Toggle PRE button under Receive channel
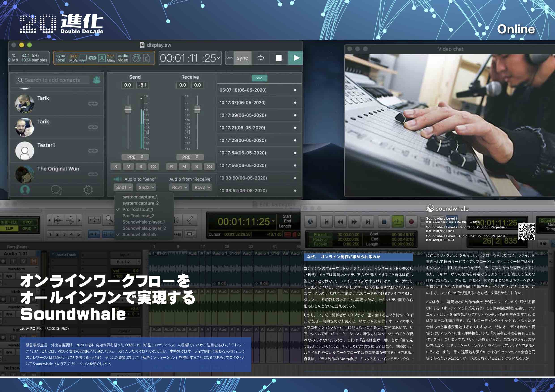 (x=190, y=157)
